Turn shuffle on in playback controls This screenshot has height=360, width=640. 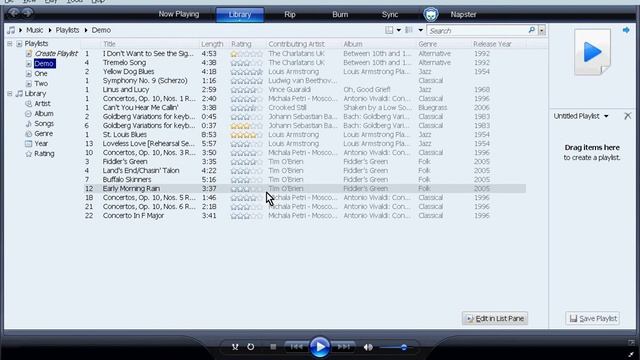point(235,347)
